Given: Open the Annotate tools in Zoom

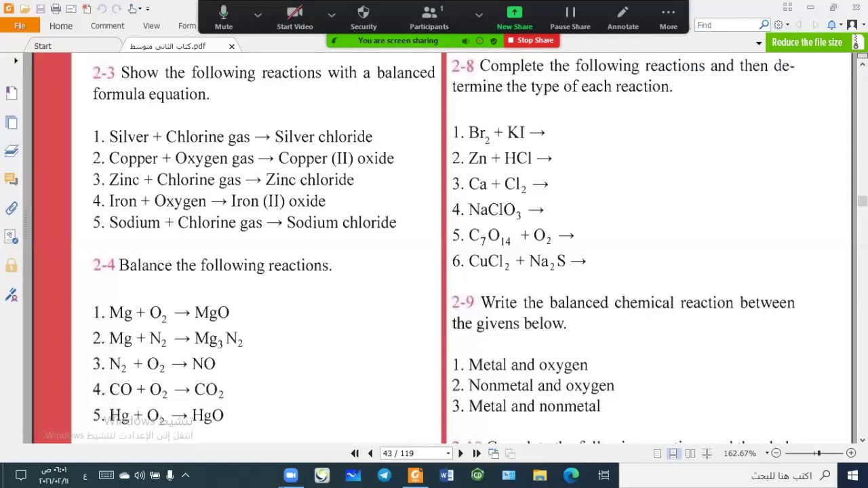Looking at the screenshot, I should pyautogui.click(x=623, y=18).
